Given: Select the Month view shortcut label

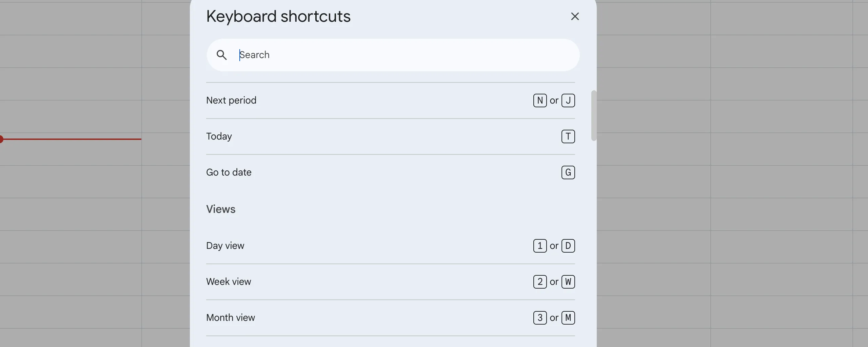Looking at the screenshot, I should (231, 318).
